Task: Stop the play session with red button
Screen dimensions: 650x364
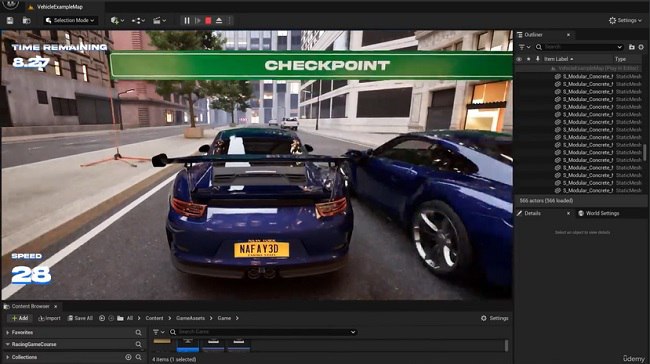Action: 208,20
